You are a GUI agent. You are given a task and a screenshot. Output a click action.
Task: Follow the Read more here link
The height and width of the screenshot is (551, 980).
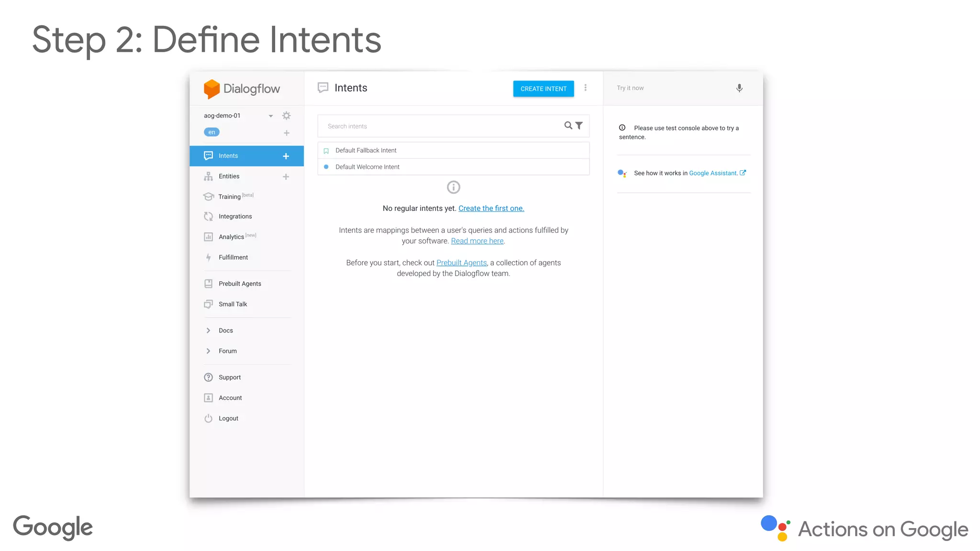[x=477, y=241]
